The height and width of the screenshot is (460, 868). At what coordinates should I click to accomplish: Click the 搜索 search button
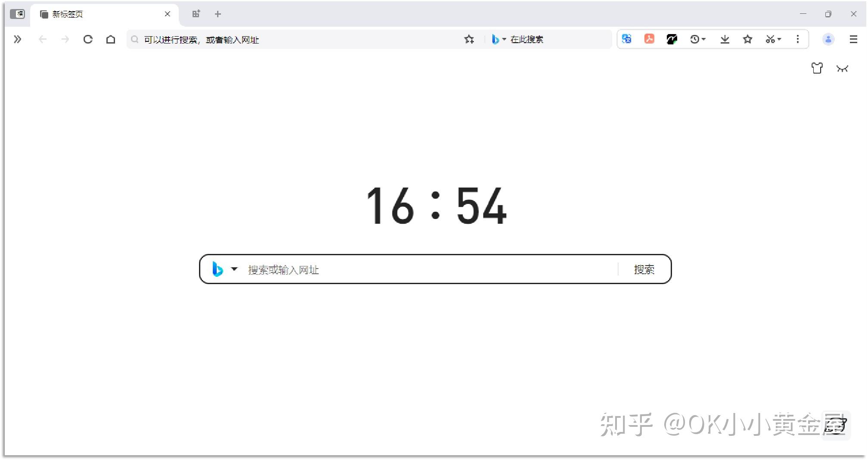(644, 269)
